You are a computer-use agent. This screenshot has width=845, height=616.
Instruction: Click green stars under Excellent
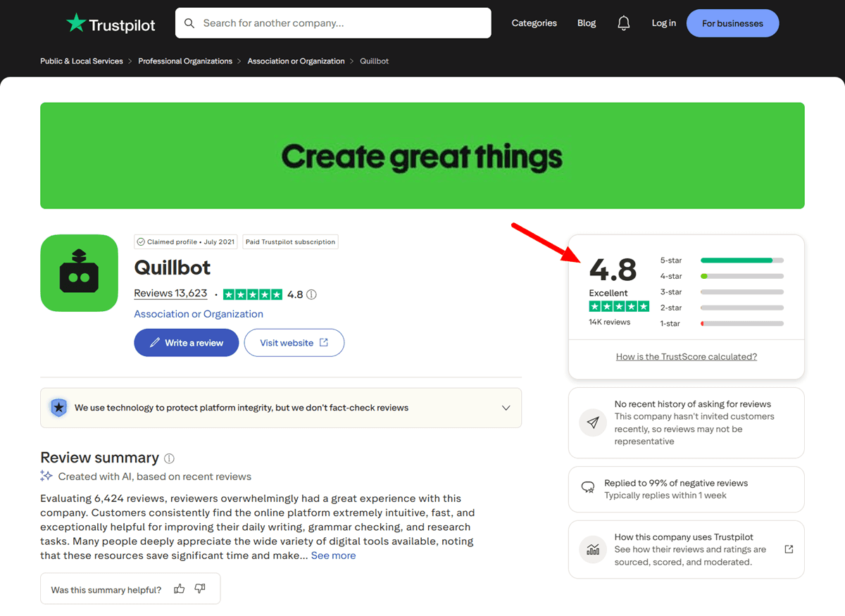tap(619, 306)
